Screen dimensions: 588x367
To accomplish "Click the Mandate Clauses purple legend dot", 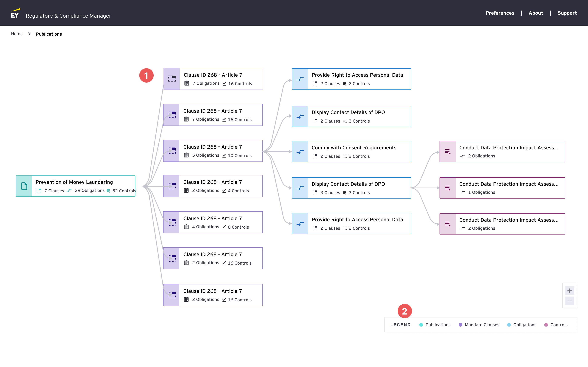I will (x=460, y=325).
